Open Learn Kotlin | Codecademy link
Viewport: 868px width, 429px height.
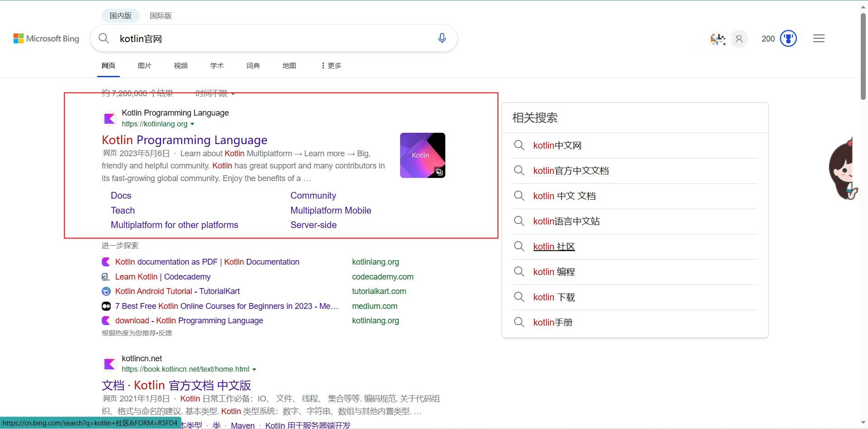(x=163, y=277)
